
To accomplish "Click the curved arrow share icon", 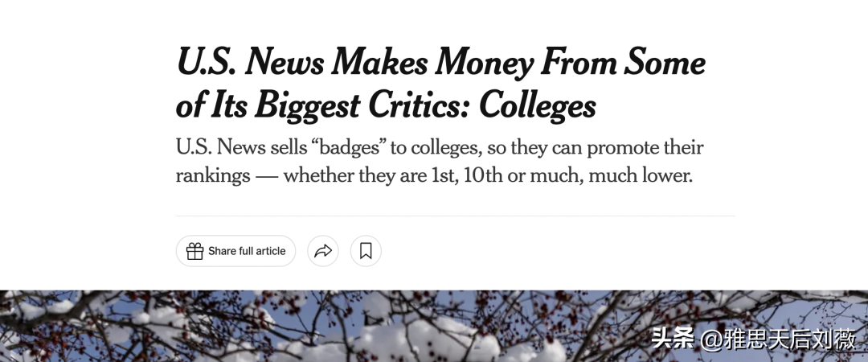I will [323, 251].
